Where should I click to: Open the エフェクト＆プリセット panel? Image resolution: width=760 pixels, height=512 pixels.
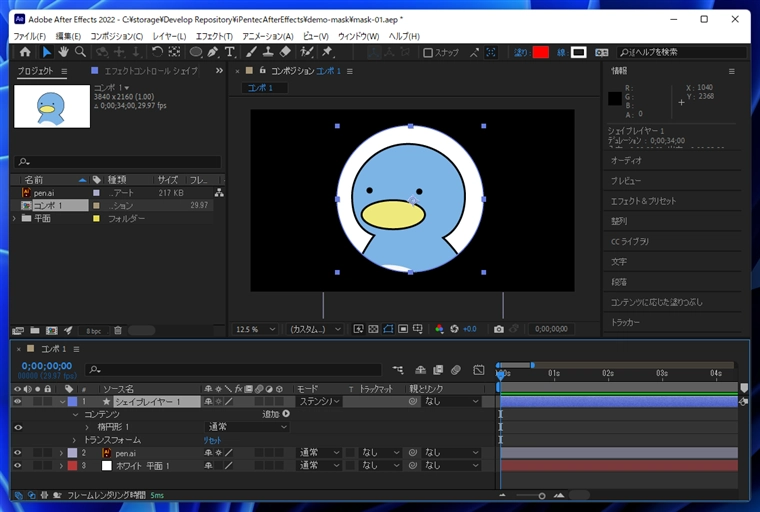point(643,201)
